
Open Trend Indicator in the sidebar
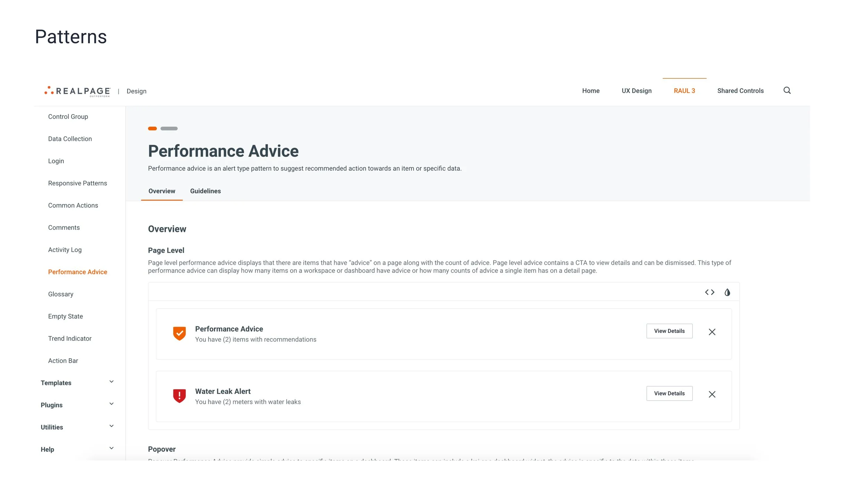tap(70, 338)
